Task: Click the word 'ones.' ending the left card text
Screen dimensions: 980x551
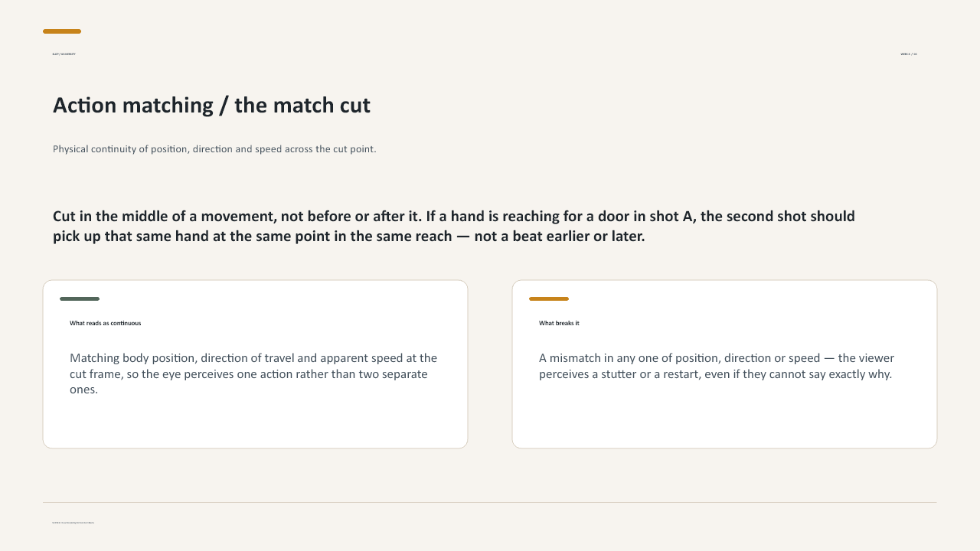Action: 84,390
